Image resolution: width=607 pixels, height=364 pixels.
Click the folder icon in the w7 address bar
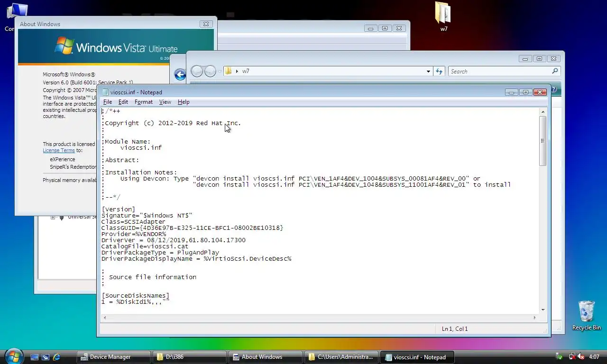click(228, 71)
